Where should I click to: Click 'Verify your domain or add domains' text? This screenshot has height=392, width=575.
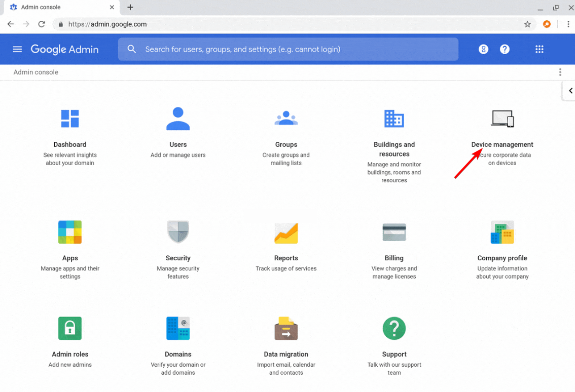178,369
